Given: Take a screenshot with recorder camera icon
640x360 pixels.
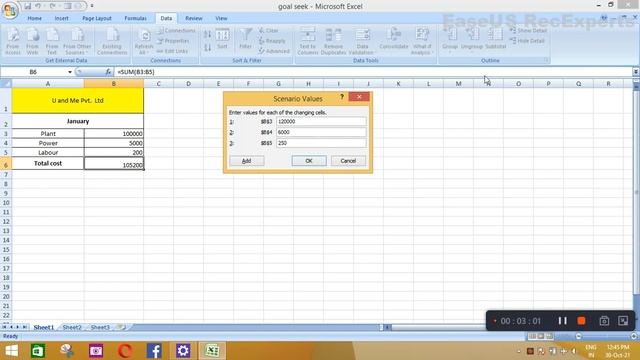Looking at the screenshot, I should pos(604,321).
